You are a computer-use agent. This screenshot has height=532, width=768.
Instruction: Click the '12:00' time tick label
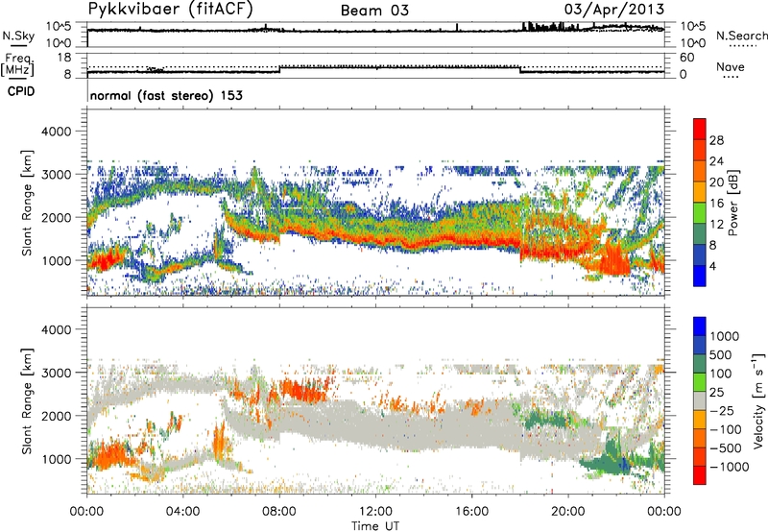point(375,512)
